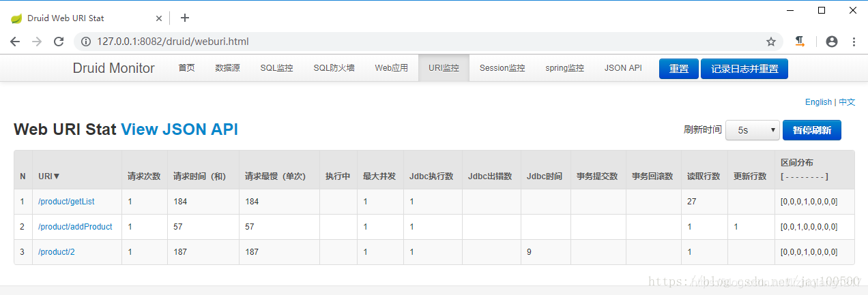
Task: Select the Druid Web URI Stat browser tab
Action: pyautogui.click(x=85, y=18)
